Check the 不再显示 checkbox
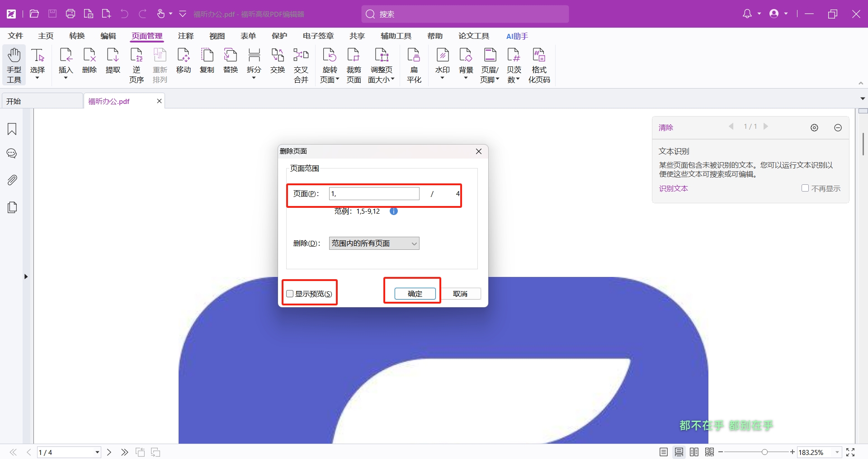Viewport: 868px width, 459px height. coord(805,188)
